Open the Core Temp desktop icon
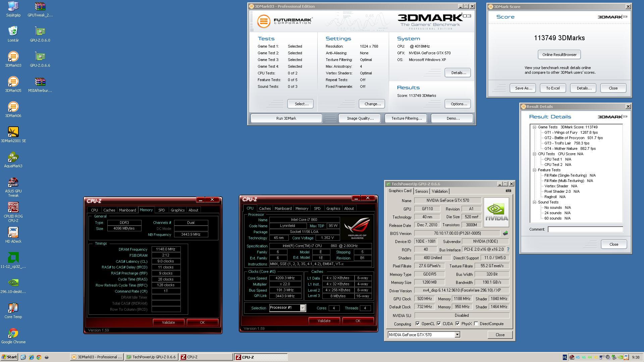The width and height of the screenshot is (644, 362). click(x=13, y=308)
